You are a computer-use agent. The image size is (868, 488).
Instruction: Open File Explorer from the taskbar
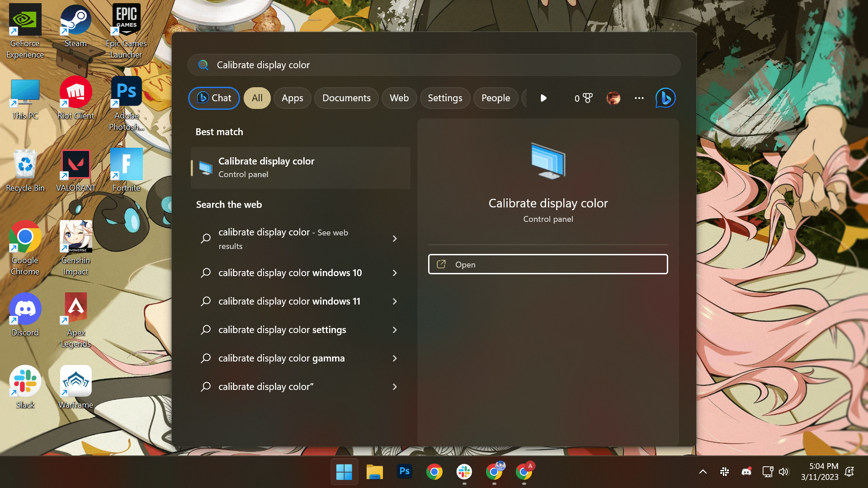click(374, 472)
